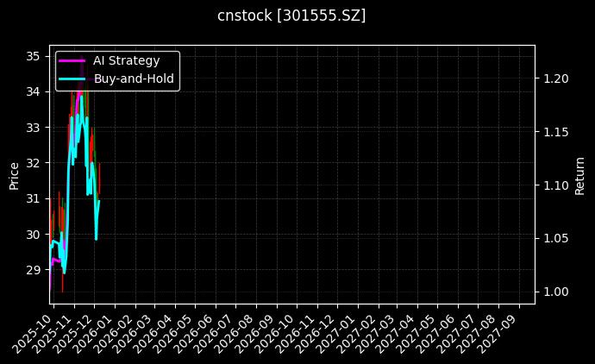Image resolution: width=595 pixels, height=364 pixels.
Task: Click the Return axis label
Action: (x=579, y=176)
